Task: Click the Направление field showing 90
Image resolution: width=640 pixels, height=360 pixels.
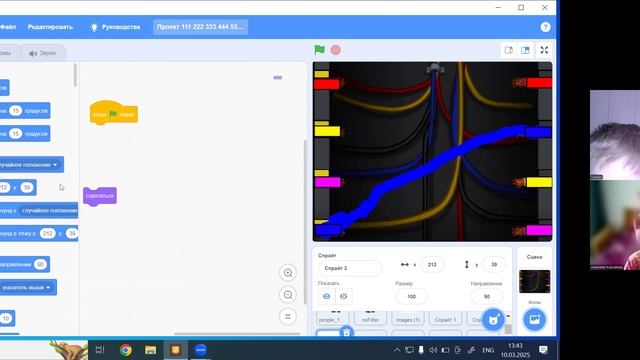Action: [x=487, y=296]
